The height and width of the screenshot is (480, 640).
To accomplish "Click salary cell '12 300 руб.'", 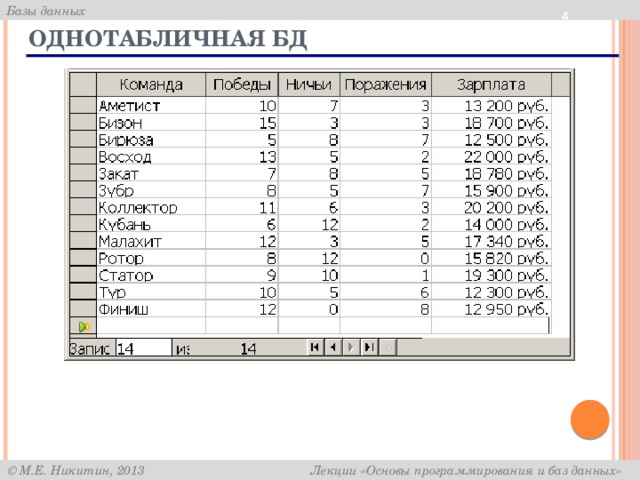I will (x=491, y=292).
